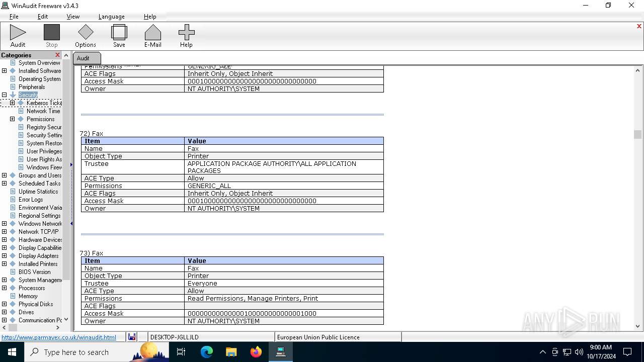Select BIOS Version category

35,272
